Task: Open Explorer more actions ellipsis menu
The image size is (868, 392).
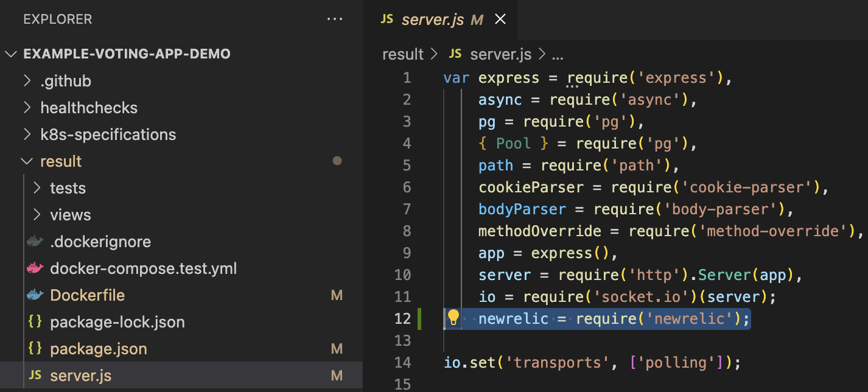Action: [x=335, y=19]
